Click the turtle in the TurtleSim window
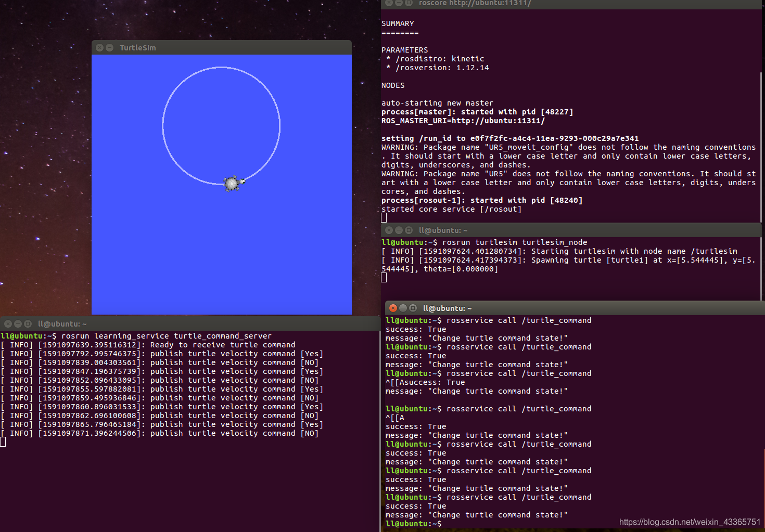 (x=233, y=183)
